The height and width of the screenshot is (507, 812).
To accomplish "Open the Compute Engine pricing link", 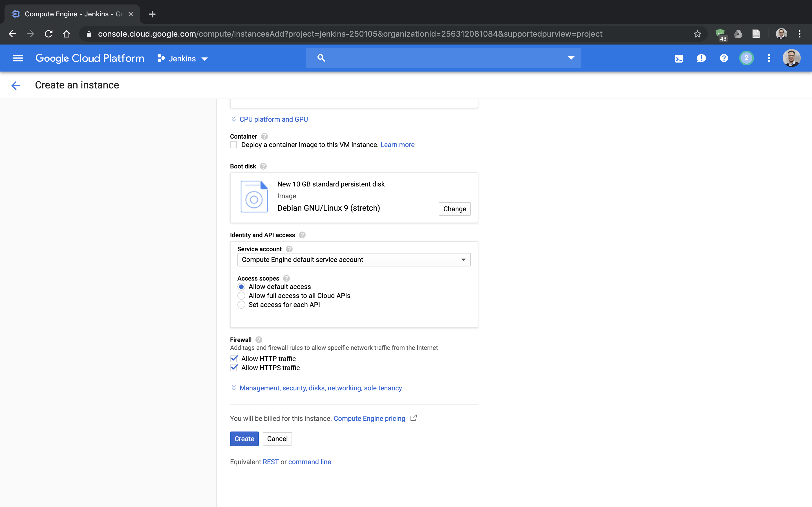I will [369, 419].
